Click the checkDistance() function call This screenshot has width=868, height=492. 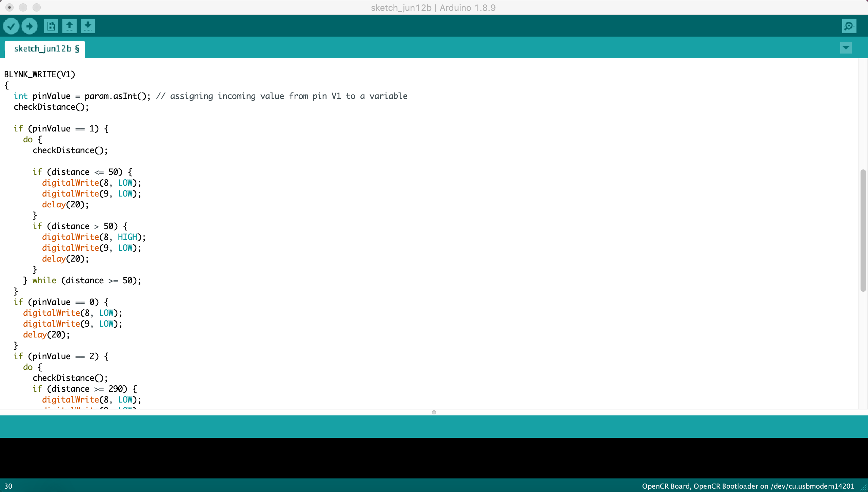pyautogui.click(x=51, y=107)
